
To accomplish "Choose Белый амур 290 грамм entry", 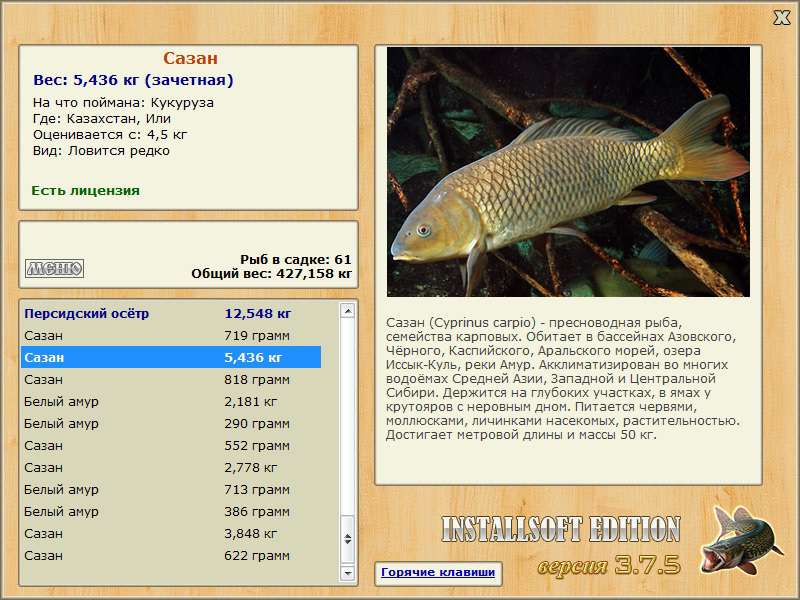I will point(171,423).
